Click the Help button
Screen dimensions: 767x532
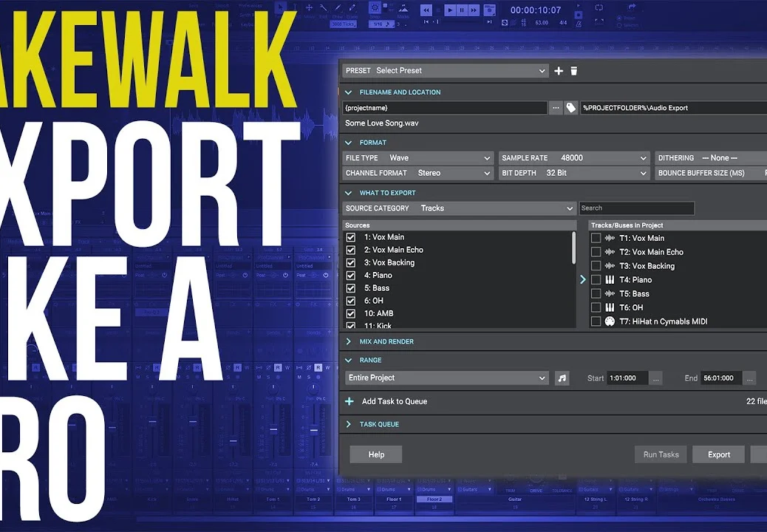coord(375,454)
